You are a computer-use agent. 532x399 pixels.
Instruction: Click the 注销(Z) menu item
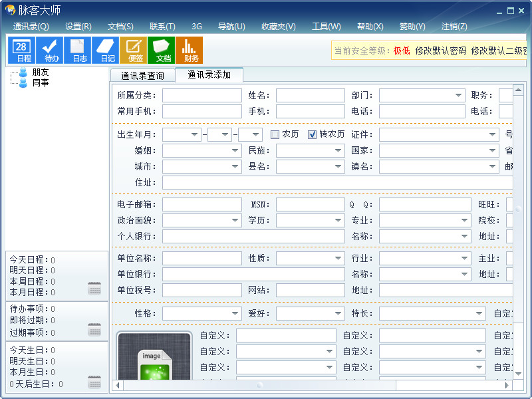pos(454,27)
